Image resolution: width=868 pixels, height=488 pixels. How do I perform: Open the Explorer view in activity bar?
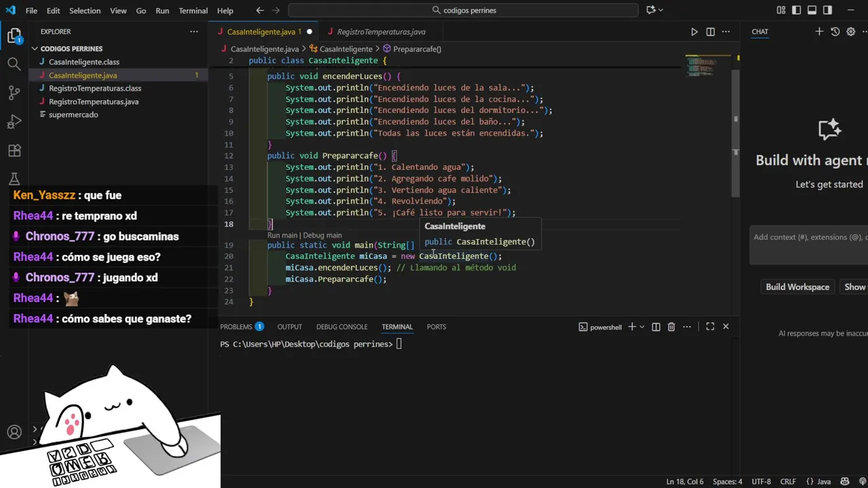tap(14, 36)
